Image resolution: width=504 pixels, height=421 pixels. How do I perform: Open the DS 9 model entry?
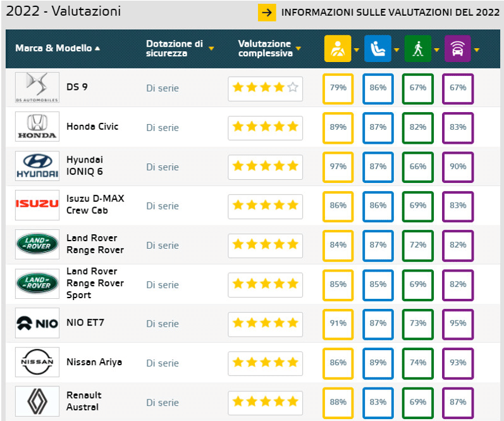click(x=77, y=87)
